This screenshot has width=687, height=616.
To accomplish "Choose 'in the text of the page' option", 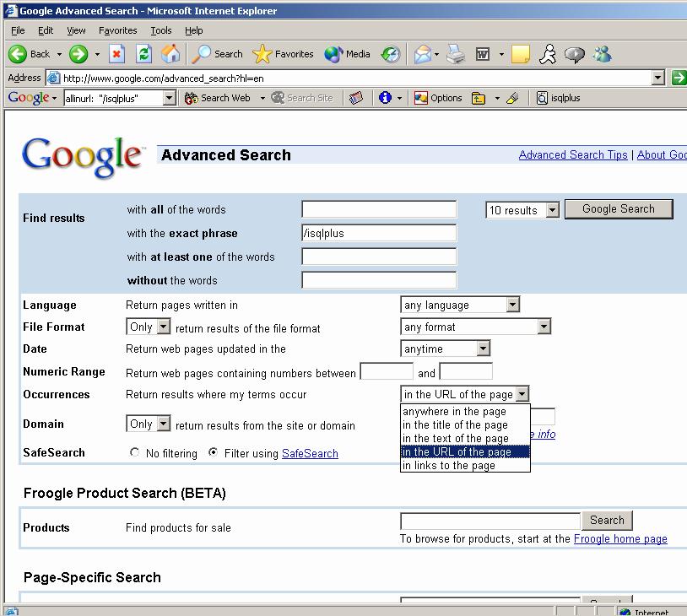I will [x=465, y=438].
